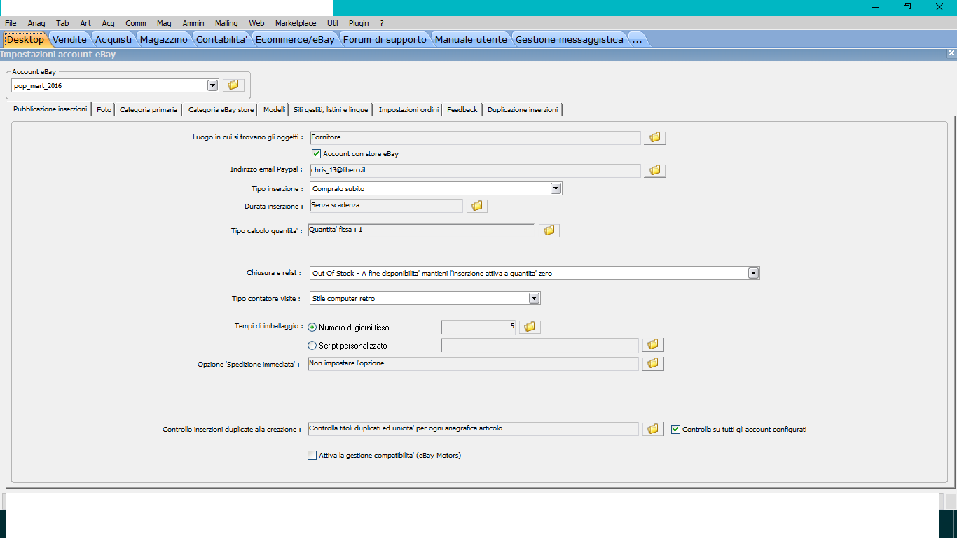
Task: Switch to the Acquisti main tab
Action: point(113,40)
